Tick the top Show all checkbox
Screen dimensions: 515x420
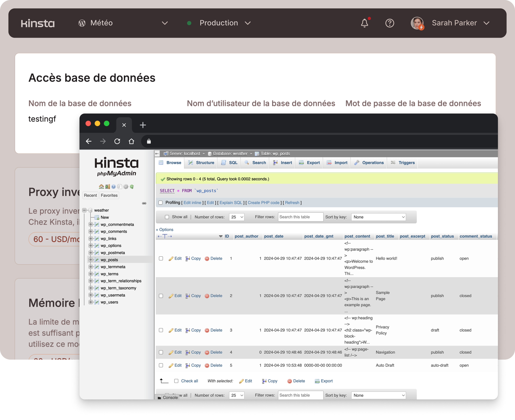[x=167, y=217]
